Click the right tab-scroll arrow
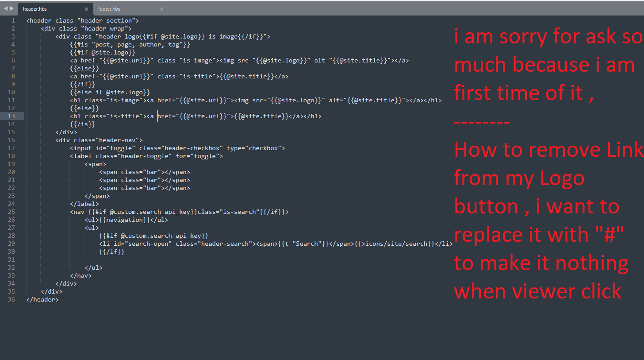The image size is (644, 360). pyautogui.click(x=12, y=8)
